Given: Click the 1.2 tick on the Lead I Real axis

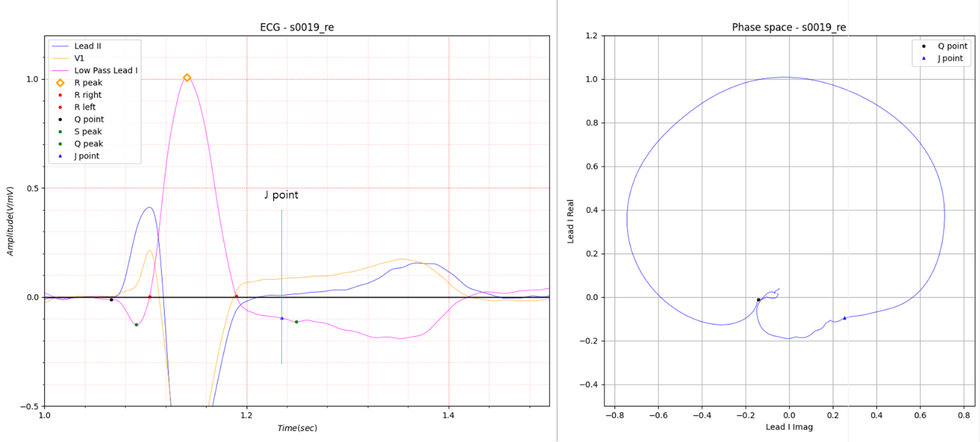Looking at the screenshot, I should (x=591, y=36).
